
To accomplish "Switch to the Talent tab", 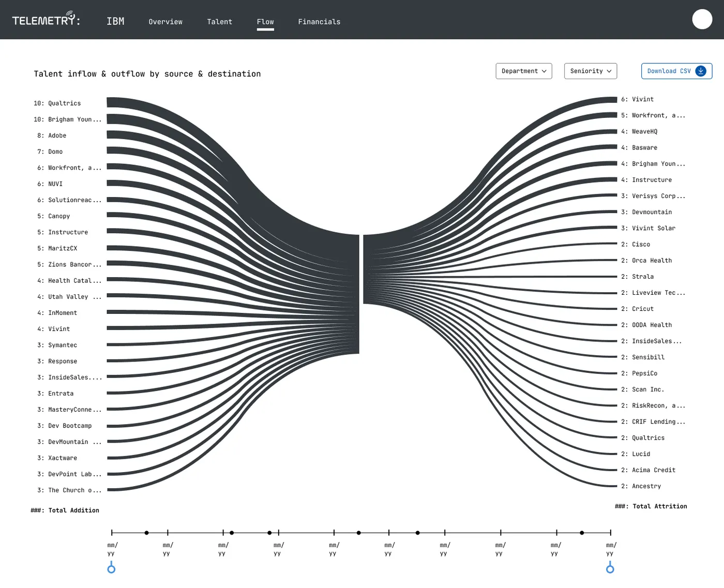I will coord(220,22).
